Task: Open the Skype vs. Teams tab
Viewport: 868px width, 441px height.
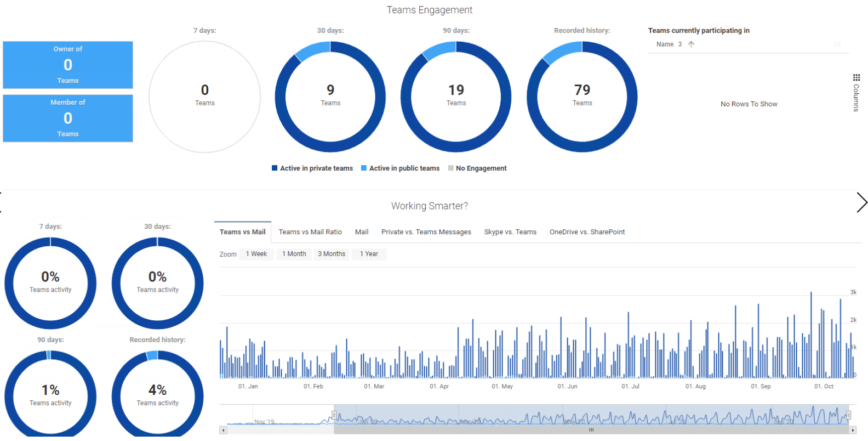Action: 510,232
